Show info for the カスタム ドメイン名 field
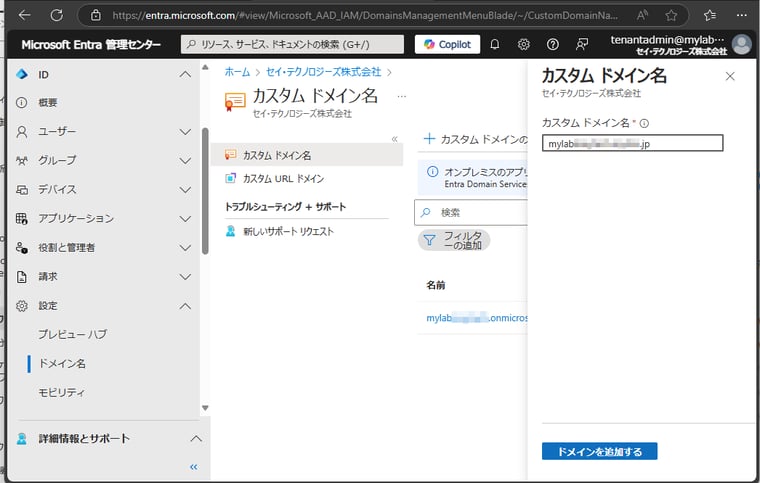Viewport: 760px width, 483px height. [644, 124]
